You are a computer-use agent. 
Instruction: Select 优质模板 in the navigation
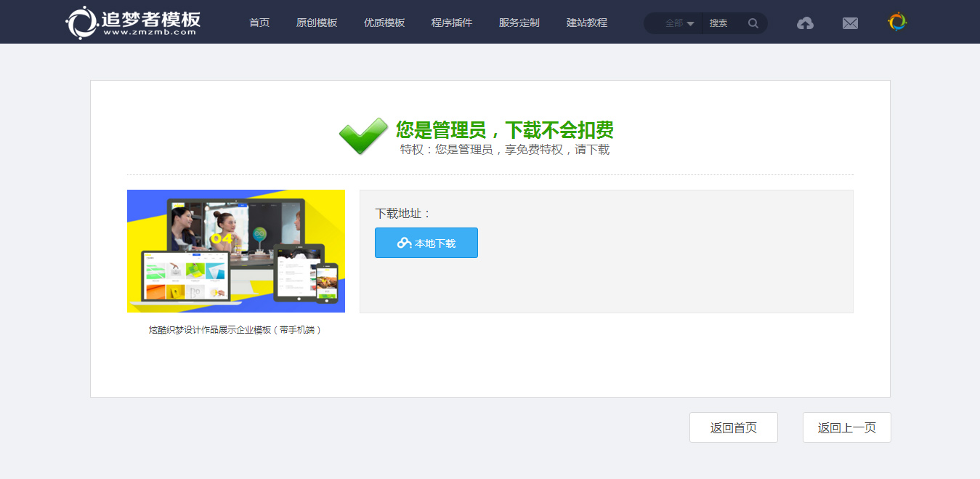point(384,23)
